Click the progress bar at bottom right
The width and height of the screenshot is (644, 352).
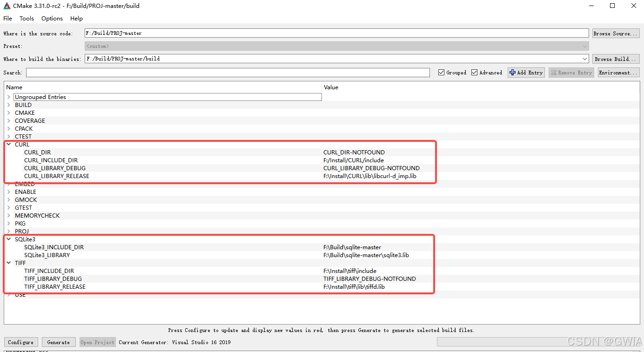538,342
